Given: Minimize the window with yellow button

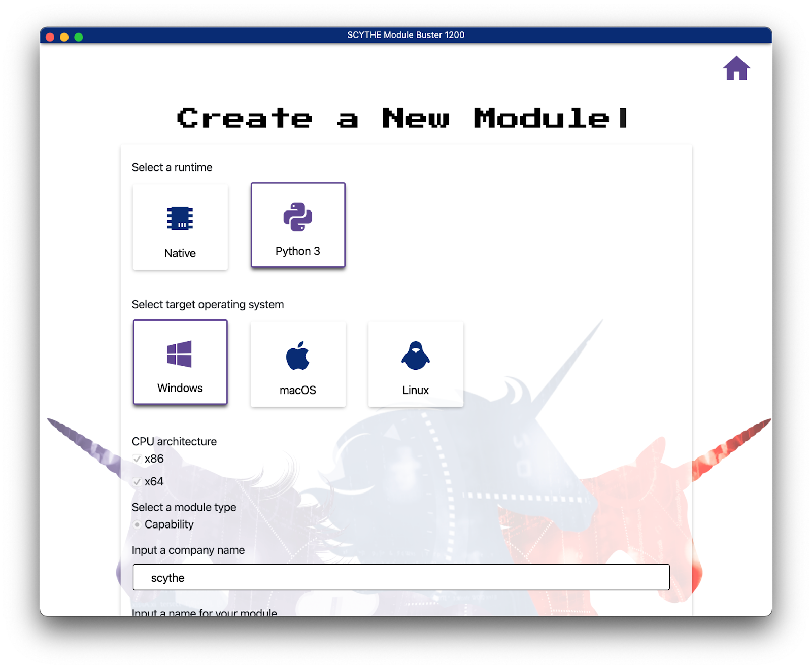Looking at the screenshot, I should [64, 37].
